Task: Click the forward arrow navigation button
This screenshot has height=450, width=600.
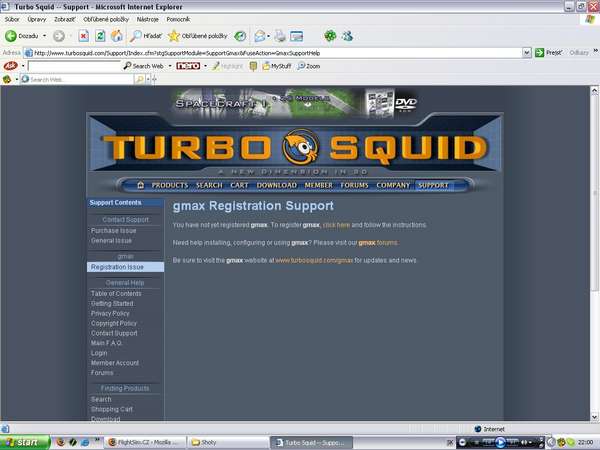Action: (x=59, y=36)
